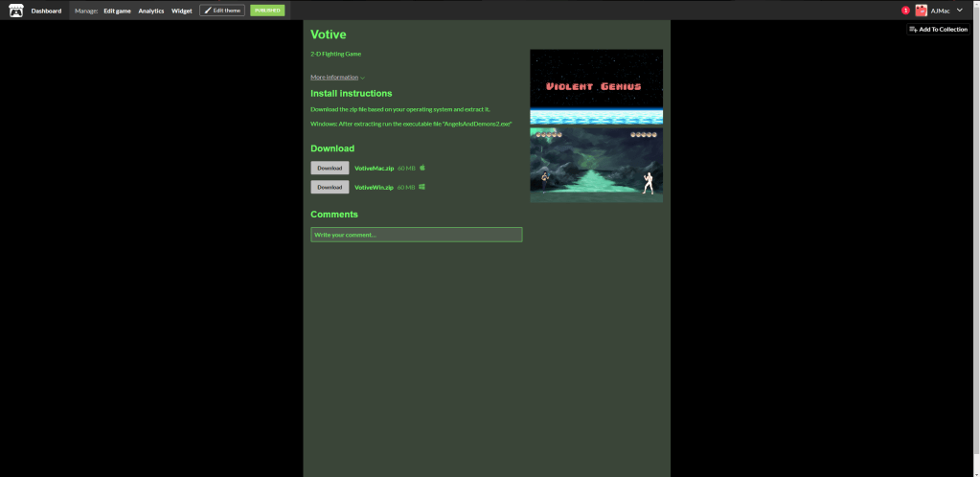
Task: Click the Add To Collection list icon
Action: click(x=913, y=30)
